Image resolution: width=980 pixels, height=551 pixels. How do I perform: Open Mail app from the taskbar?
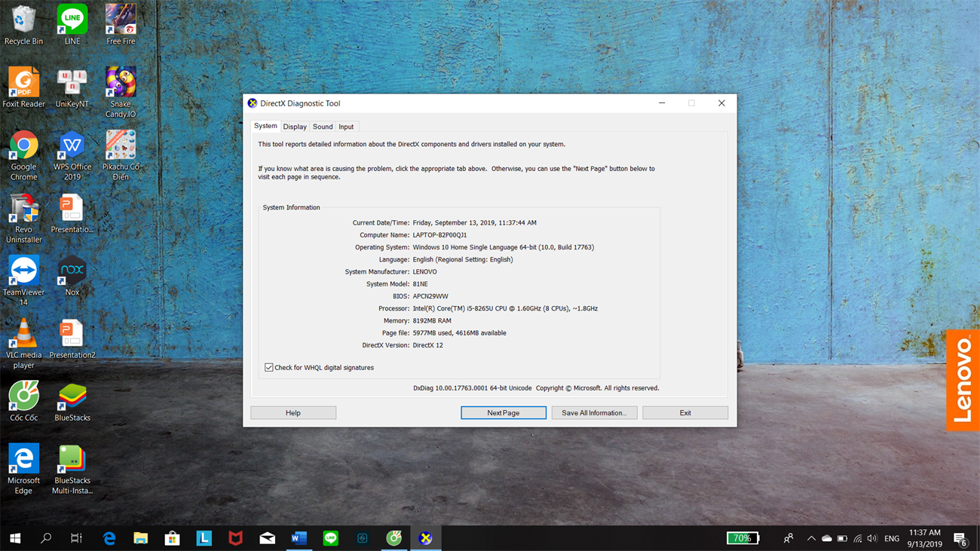268,538
